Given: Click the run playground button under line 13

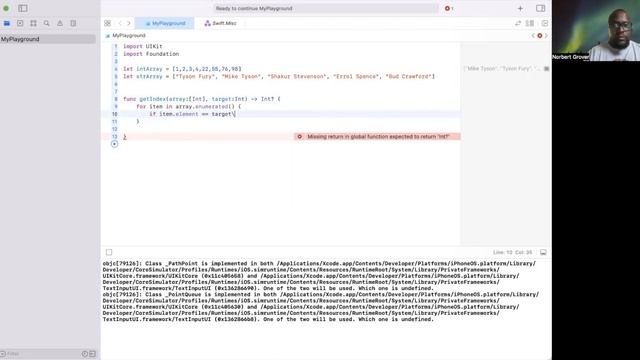Looking at the screenshot, I should (114, 144).
